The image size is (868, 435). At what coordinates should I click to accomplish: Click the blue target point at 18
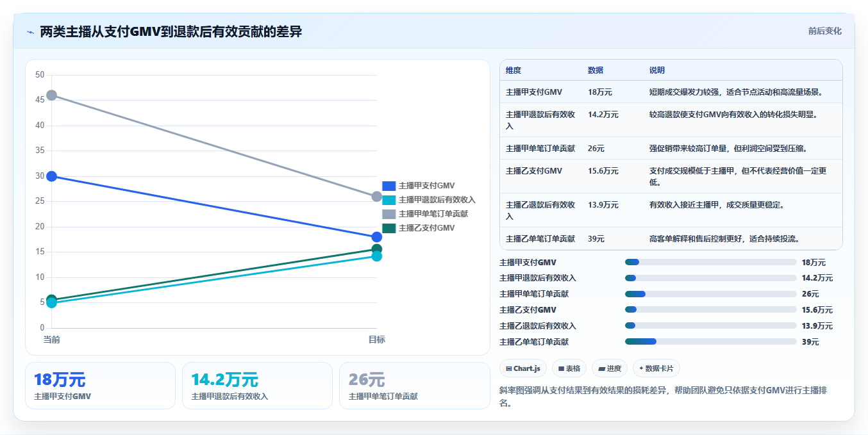pyautogui.click(x=377, y=237)
